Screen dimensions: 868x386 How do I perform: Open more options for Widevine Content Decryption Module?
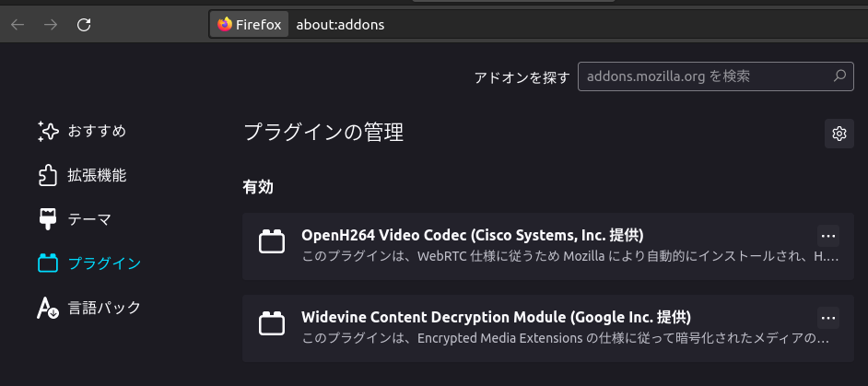pyautogui.click(x=828, y=318)
